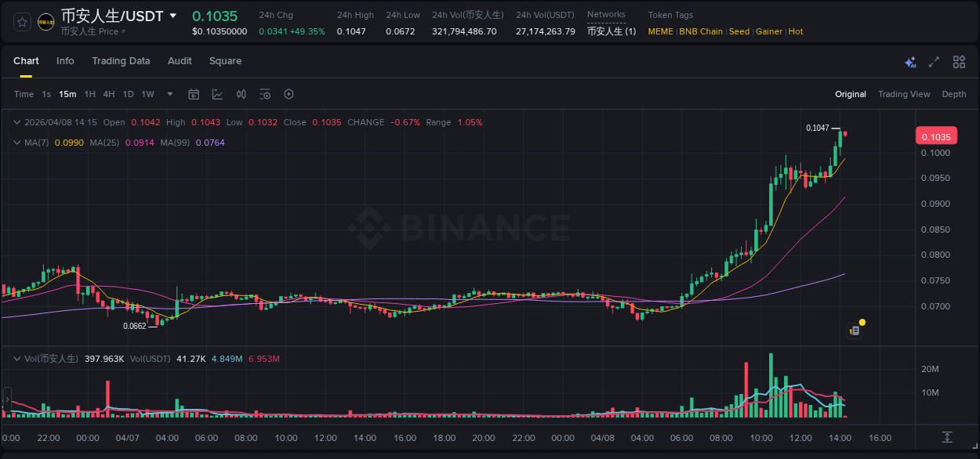
Task: Select the 1D timeframe option
Action: click(128, 94)
